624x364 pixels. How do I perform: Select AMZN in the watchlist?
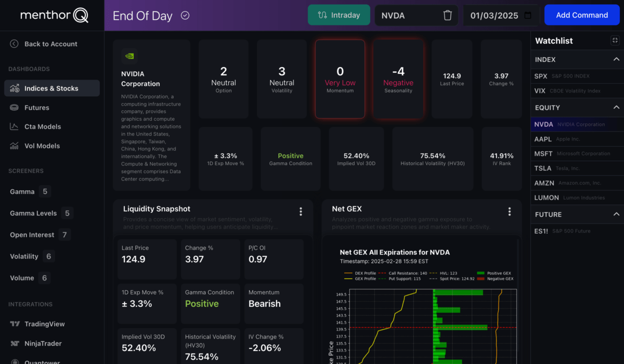[577, 183]
